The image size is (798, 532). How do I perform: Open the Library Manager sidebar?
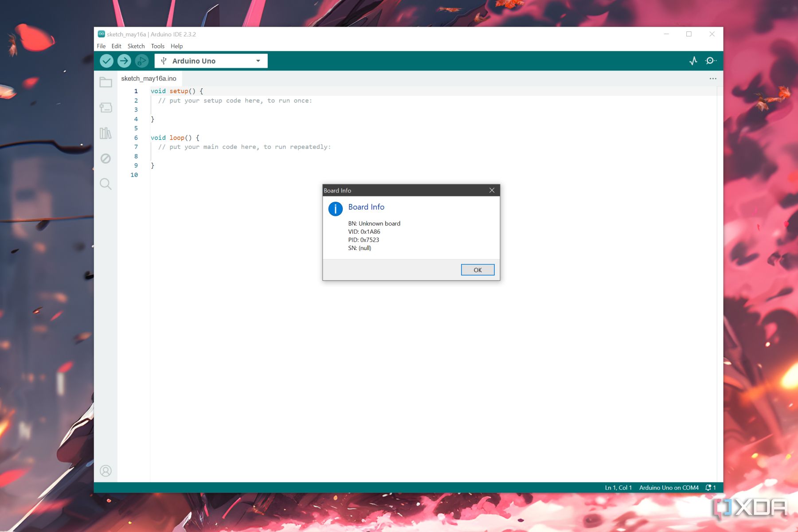pyautogui.click(x=106, y=133)
